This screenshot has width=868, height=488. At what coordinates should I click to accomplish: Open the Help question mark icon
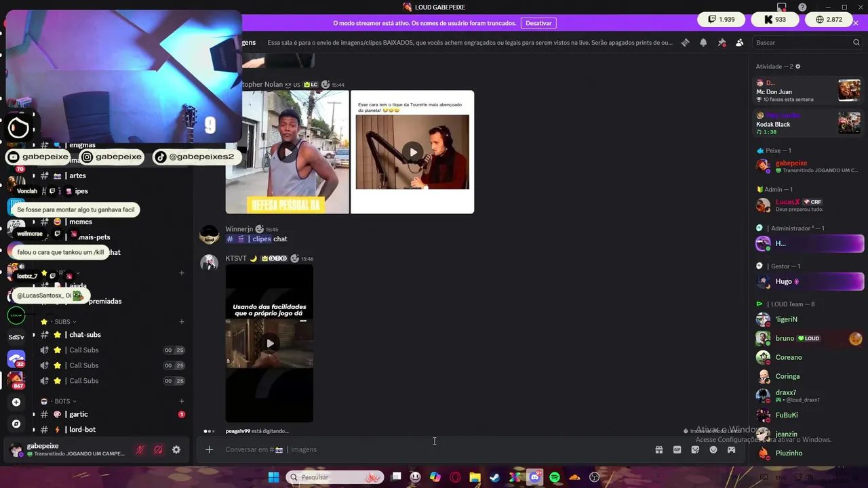(x=803, y=7)
